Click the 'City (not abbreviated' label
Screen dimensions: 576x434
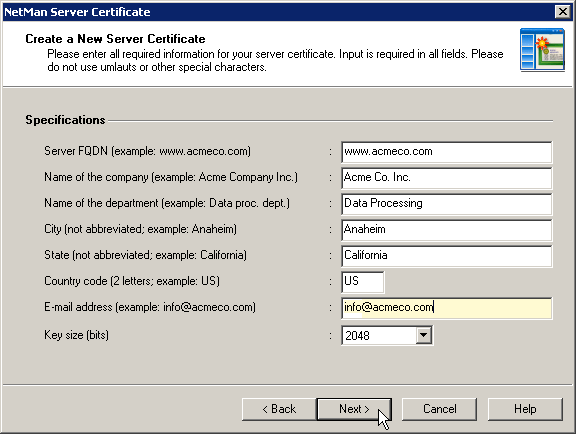coord(140,229)
